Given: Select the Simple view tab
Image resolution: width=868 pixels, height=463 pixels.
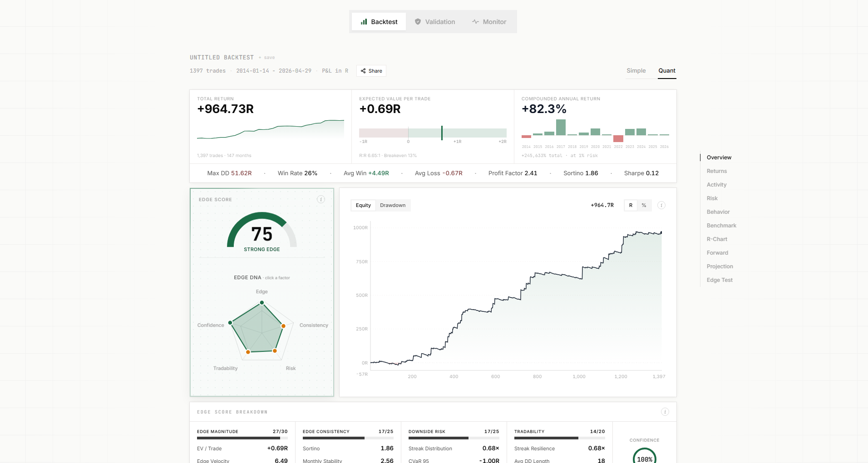Looking at the screenshot, I should [x=636, y=71].
